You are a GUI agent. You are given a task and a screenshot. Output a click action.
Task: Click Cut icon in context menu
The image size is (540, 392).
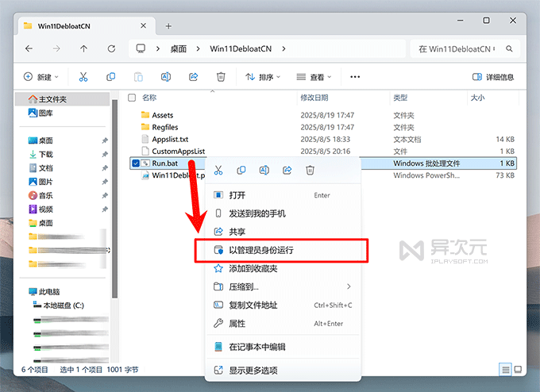coord(218,170)
